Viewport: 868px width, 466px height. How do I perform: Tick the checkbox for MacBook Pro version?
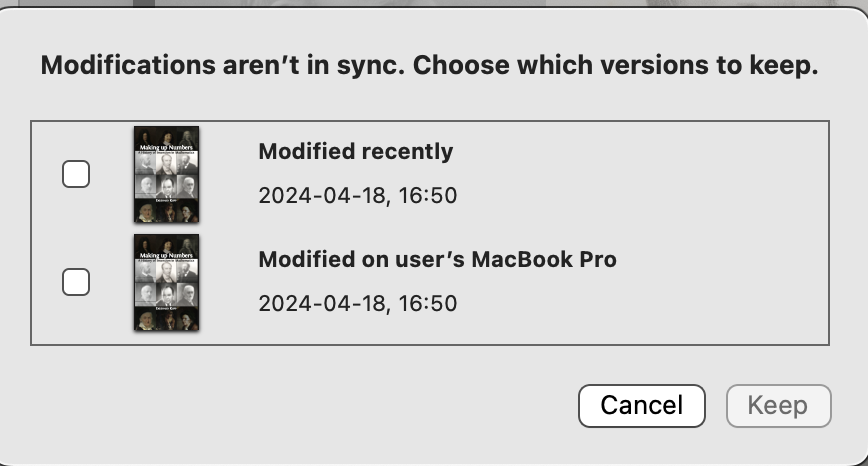tap(76, 283)
